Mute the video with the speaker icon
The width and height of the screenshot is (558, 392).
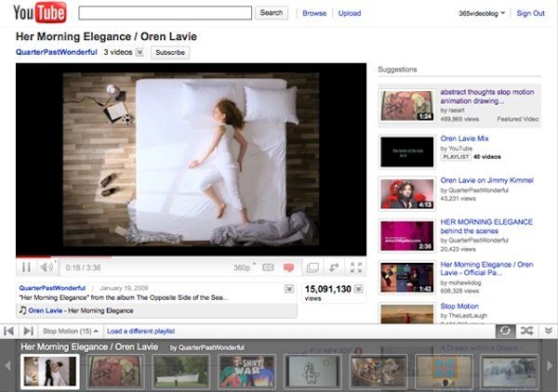[x=46, y=267]
